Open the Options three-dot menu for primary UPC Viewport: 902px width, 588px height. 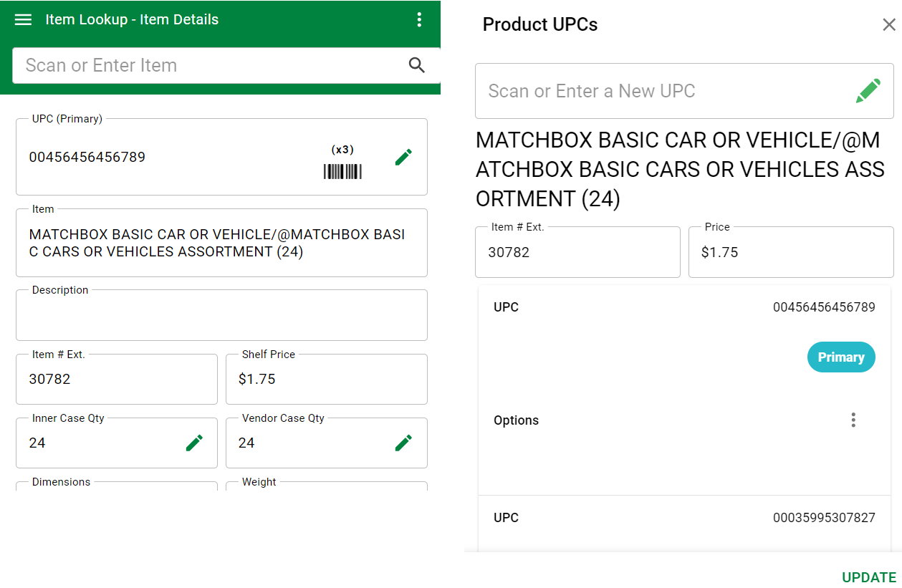coord(853,420)
